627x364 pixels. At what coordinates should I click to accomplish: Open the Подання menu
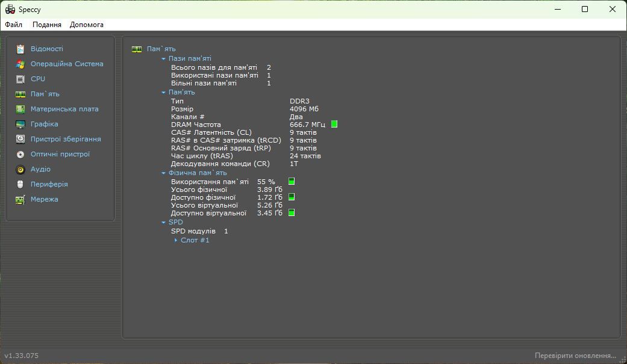(47, 25)
